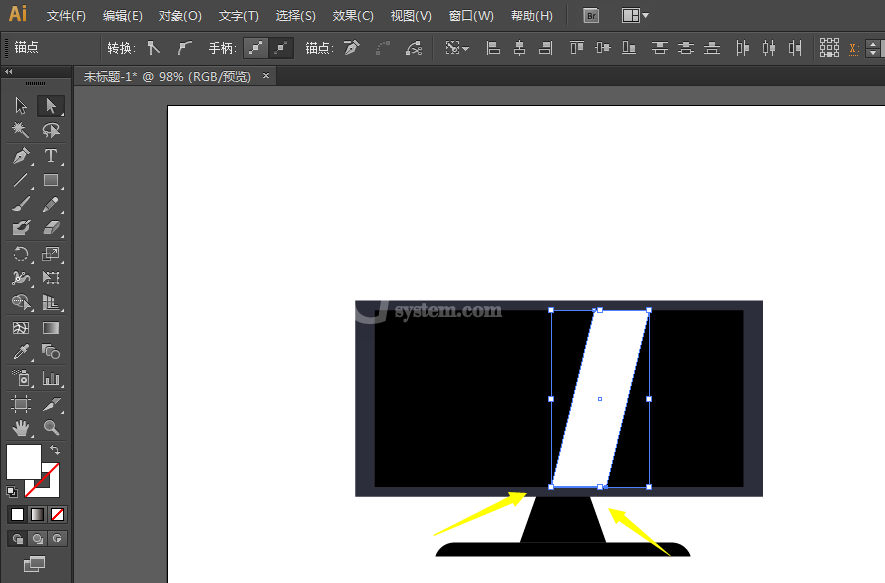Enable Draw Behind mode
The height and width of the screenshot is (583, 885).
tap(37, 539)
